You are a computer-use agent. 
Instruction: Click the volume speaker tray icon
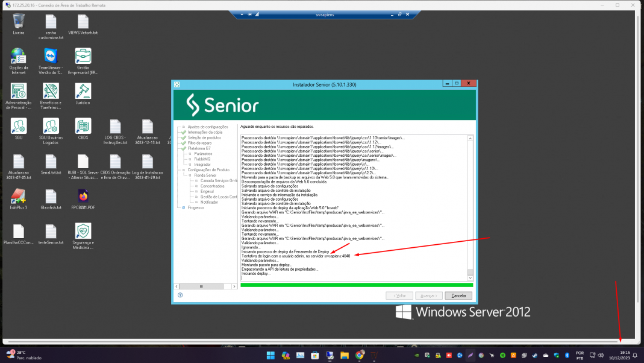(601, 355)
